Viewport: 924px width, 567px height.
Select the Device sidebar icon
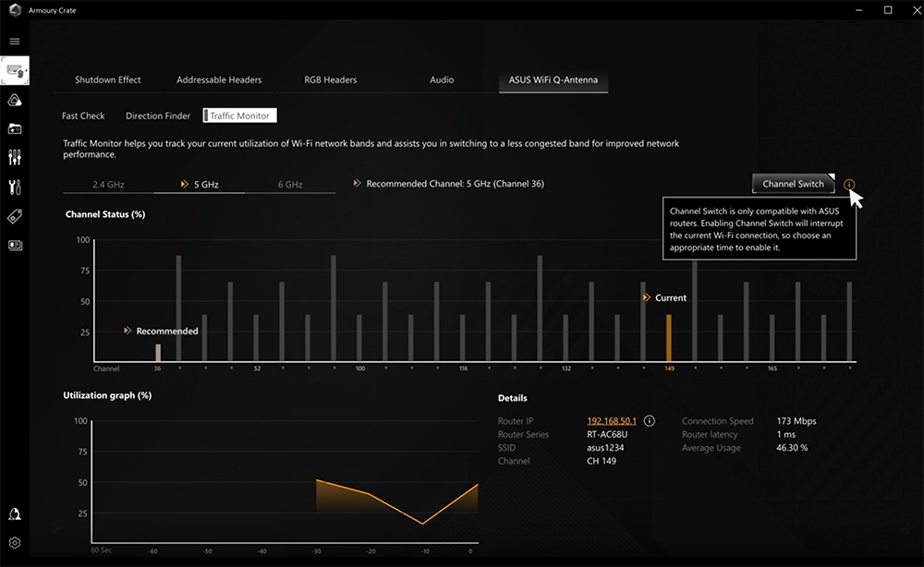(x=15, y=71)
